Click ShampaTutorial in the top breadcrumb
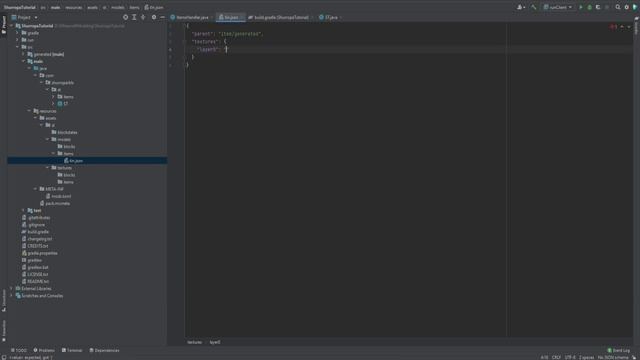 click(20, 7)
